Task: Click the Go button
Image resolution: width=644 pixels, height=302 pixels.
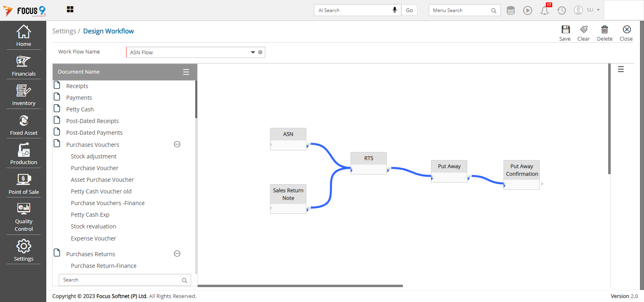Action: coord(409,10)
